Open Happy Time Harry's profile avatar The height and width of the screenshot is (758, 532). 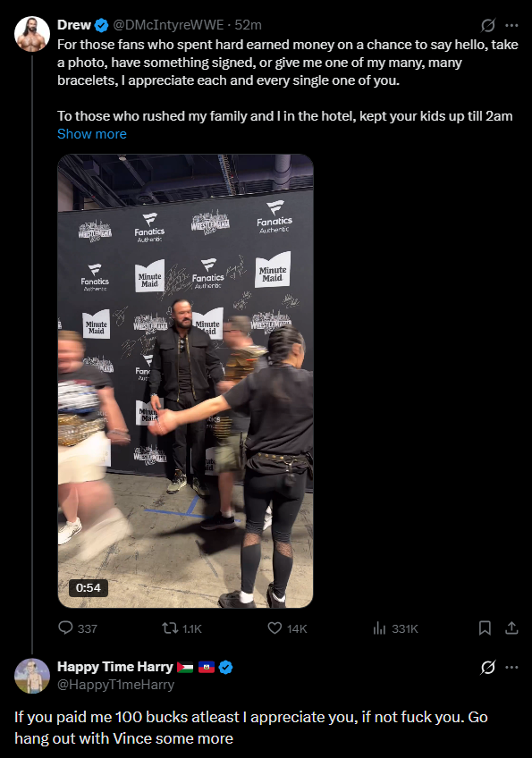click(32, 676)
